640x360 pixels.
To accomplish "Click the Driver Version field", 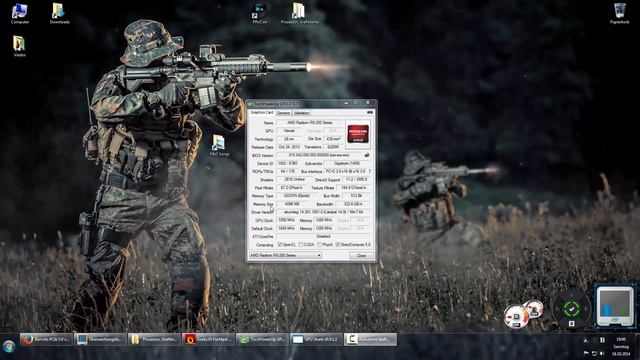I will (324, 212).
